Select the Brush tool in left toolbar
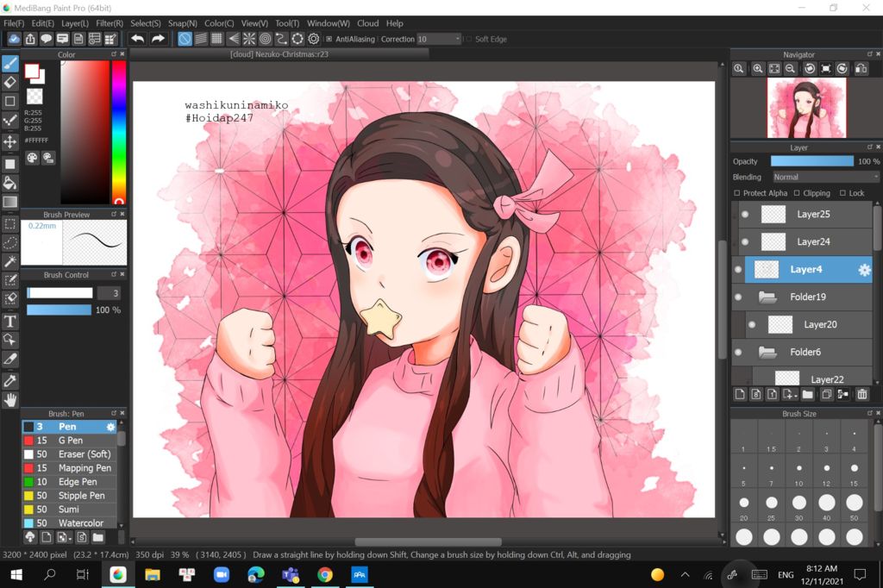This screenshot has height=588, width=883. pyautogui.click(x=10, y=63)
